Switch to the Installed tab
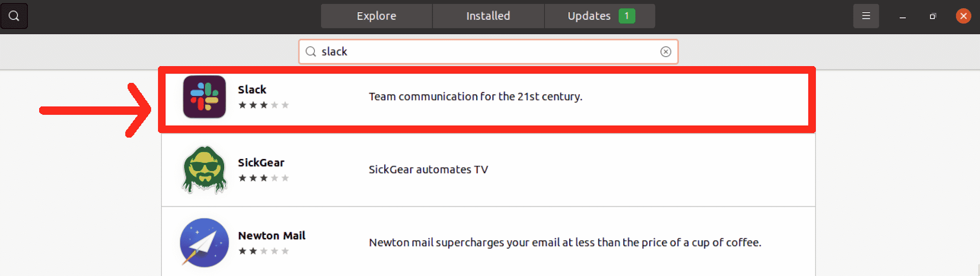 click(487, 16)
